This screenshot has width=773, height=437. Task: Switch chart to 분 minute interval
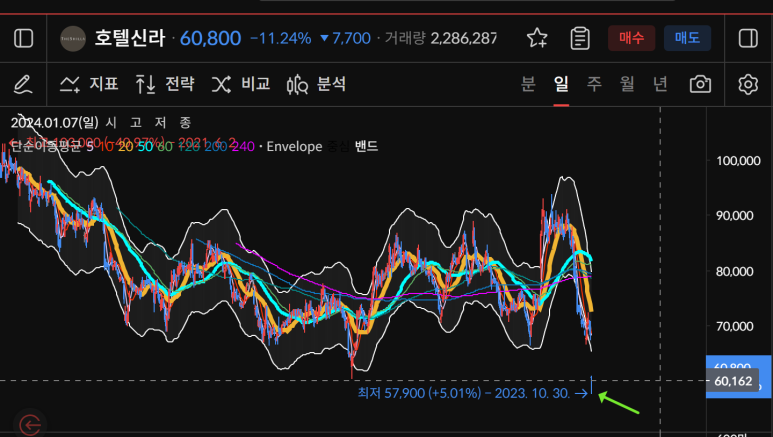click(528, 84)
